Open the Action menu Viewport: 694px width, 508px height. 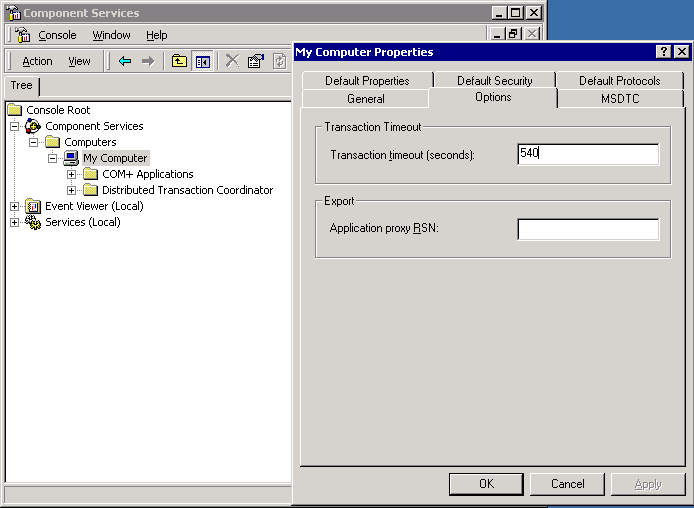[x=37, y=61]
